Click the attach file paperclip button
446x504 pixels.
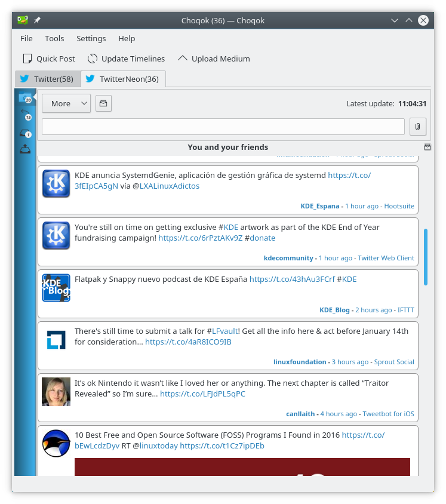coord(417,127)
